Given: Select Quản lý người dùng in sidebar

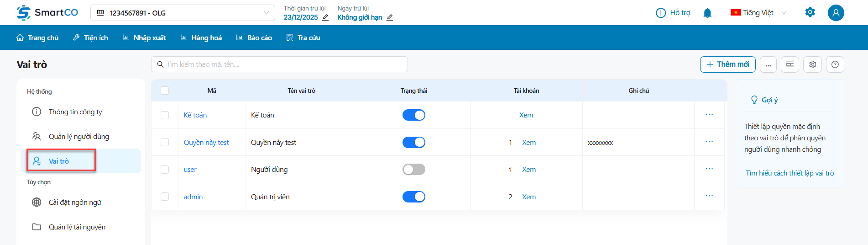Looking at the screenshot, I should click(78, 136).
